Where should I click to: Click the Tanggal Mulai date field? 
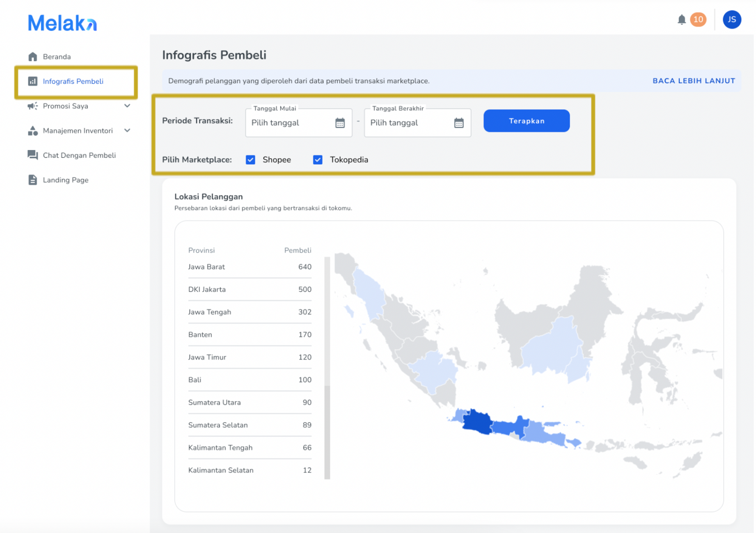[299, 123]
